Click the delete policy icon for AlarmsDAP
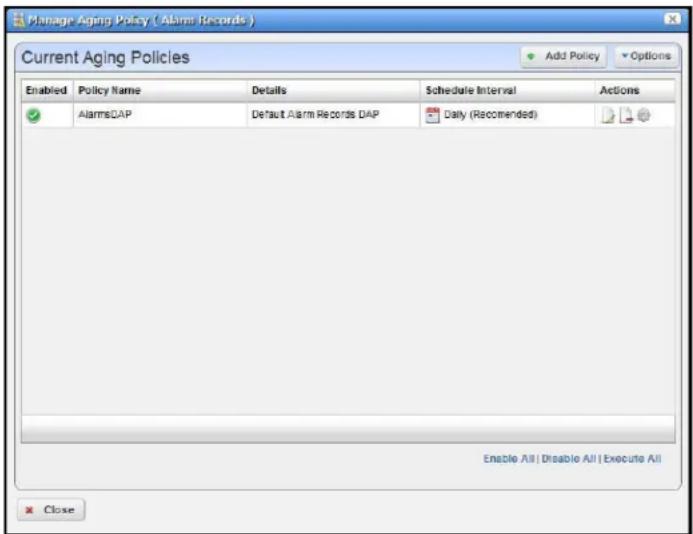This screenshot has height=534, width=693. click(626, 115)
